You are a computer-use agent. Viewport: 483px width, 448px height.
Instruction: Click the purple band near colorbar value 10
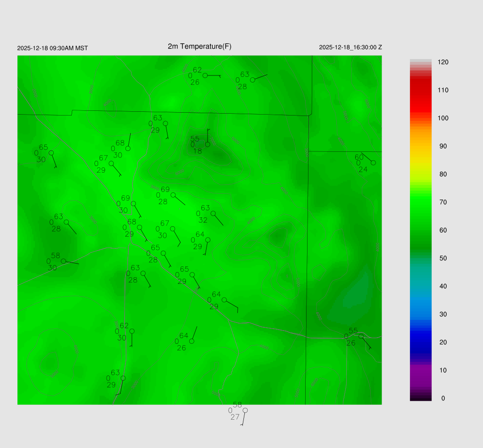point(421,371)
